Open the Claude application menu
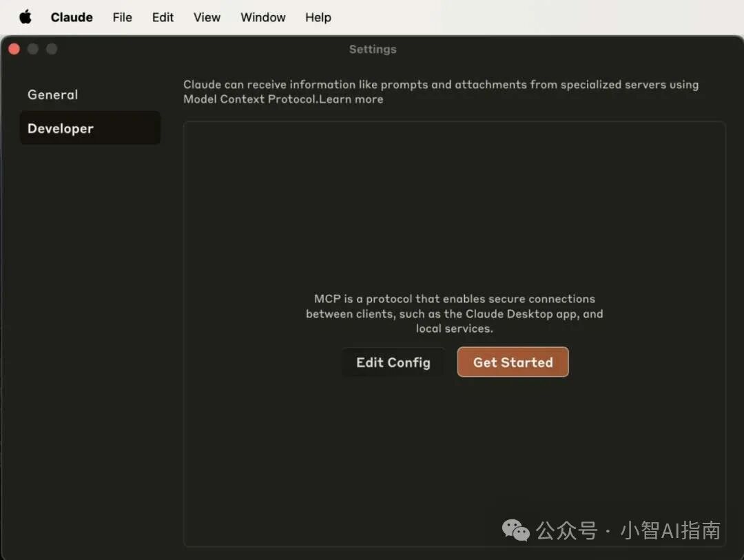Viewport: 744px width, 560px height. point(72,17)
